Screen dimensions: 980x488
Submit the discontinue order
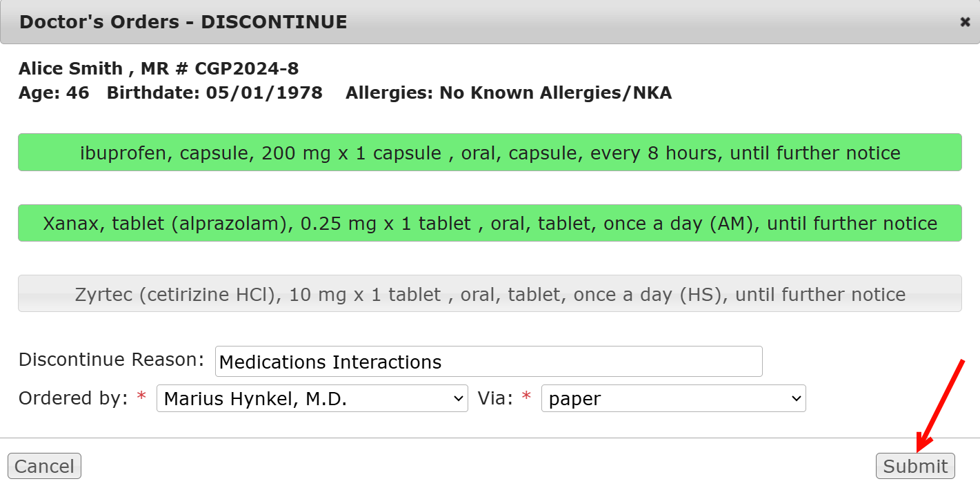click(915, 467)
